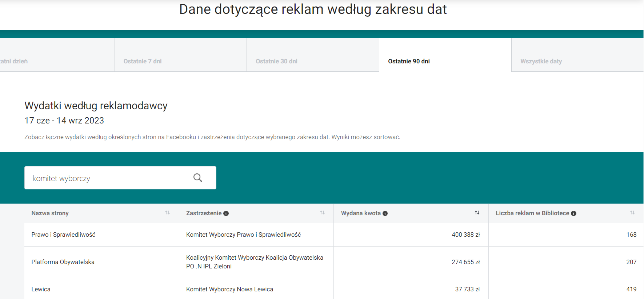Image resolution: width=644 pixels, height=299 pixels.
Task: Switch to Ostatnie 30 dni tab
Action: click(x=276, y=61)
